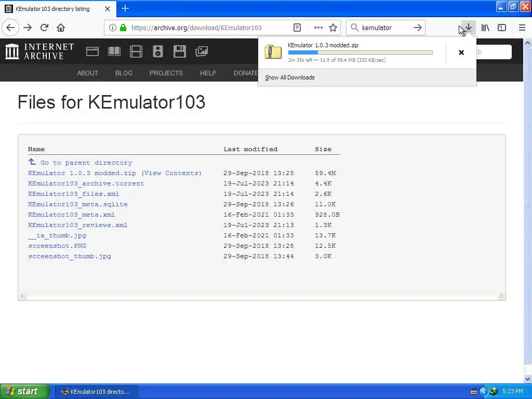Open the Library bookshelf icon
Screen dimensions: 532x399
click(485, 28)
